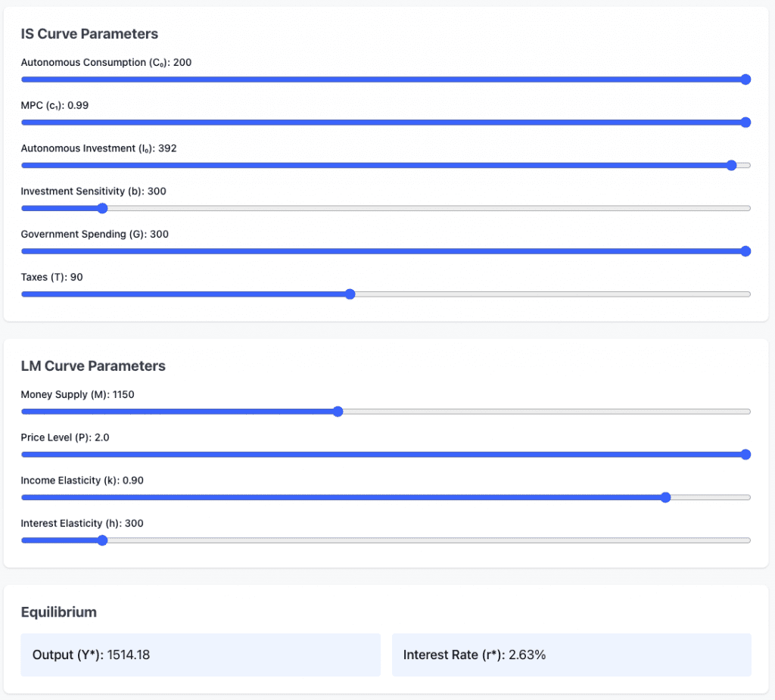Click the "MPC (c₁): 0.99" label
775x700 pixels.
click(x=54, y=105)
